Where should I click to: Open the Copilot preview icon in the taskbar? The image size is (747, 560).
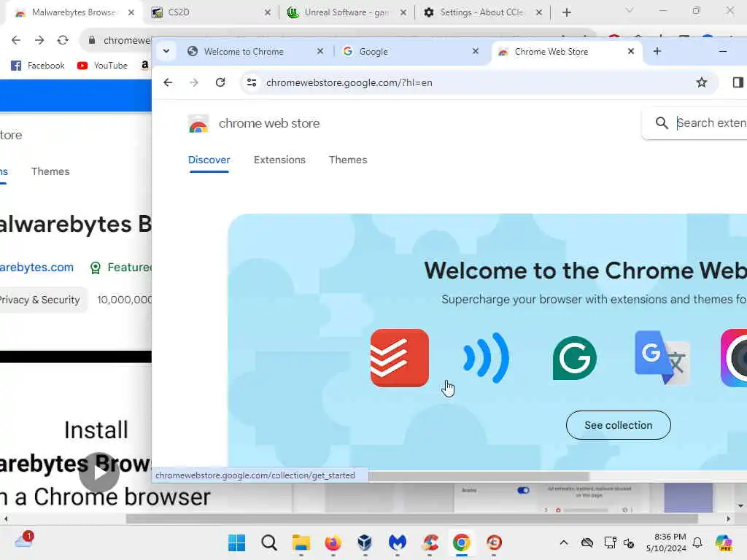click(724, 542)
